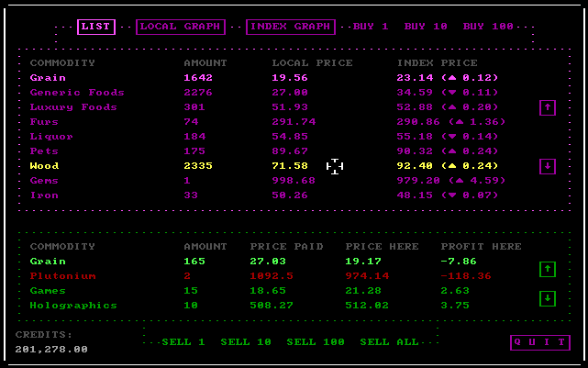The image size is (588, 368).
Task: Exit via the QUIT button
Action: 539,342
